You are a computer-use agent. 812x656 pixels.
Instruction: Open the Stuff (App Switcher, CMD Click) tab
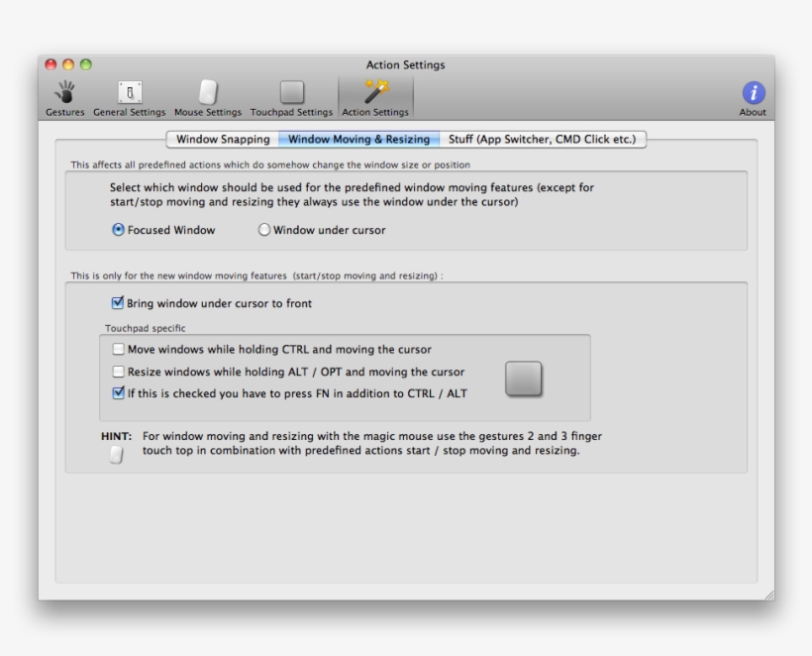(542, 140)
